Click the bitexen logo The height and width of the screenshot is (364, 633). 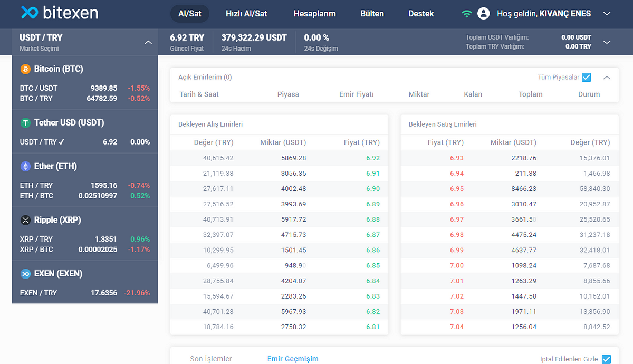point(59,13)
